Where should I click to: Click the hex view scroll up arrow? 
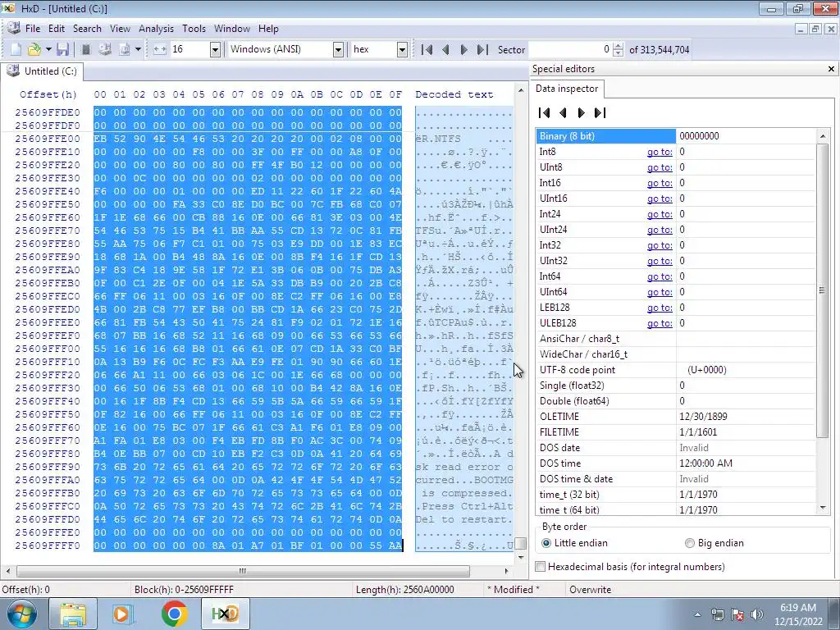click(521, 90)
